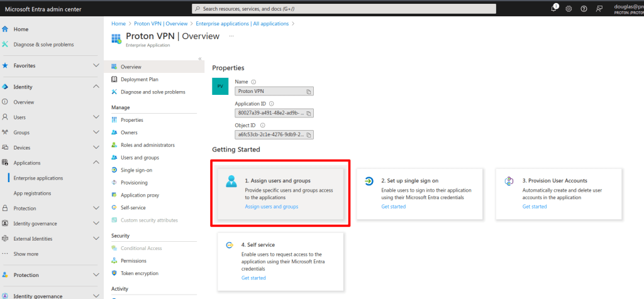Screen dimensions: 644x299
Task: Click Favorites star icon
Action: 5,65
